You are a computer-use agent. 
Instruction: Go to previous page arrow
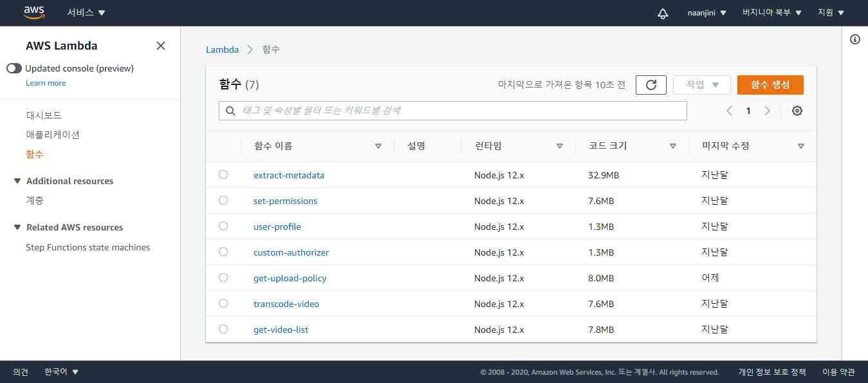(x=729, y=111)
